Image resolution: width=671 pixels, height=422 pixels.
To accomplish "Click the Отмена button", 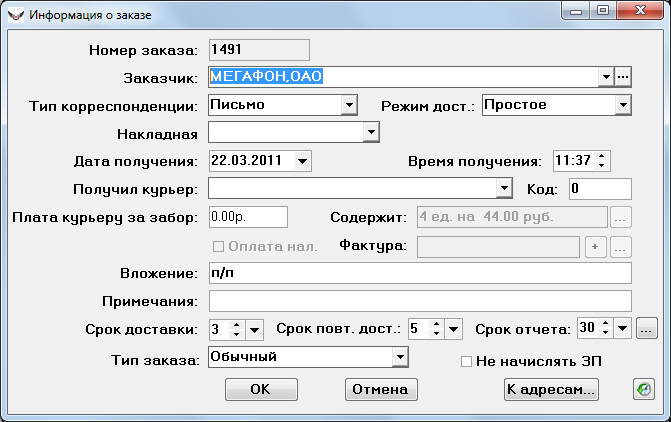I will pyautogui.click(x=381, y=389).
